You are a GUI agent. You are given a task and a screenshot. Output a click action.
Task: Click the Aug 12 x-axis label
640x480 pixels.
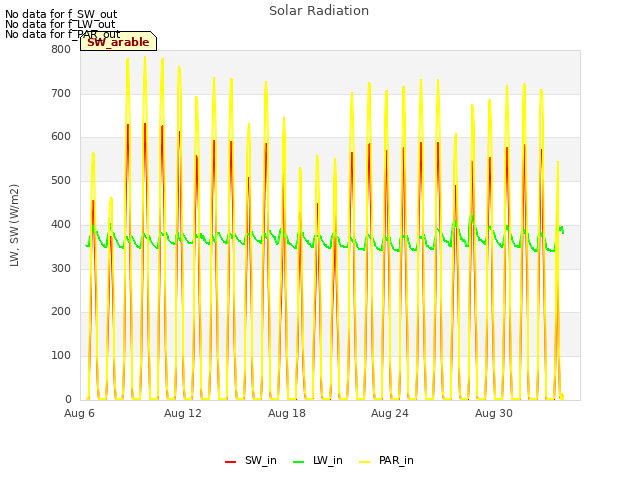[x=182, y=413]
